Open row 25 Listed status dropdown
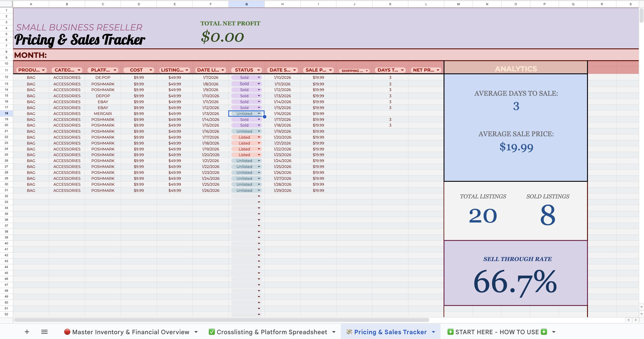Screen dimensions: 644x339 click(259, 155)
